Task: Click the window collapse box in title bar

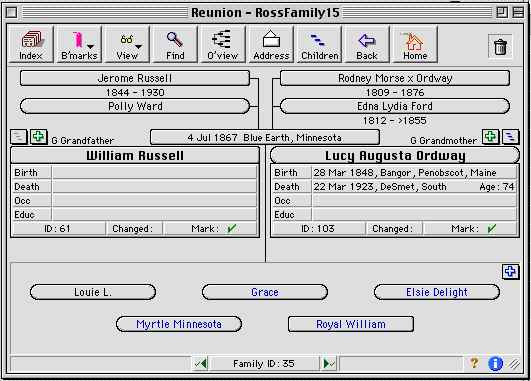Action: click(518, 13)
